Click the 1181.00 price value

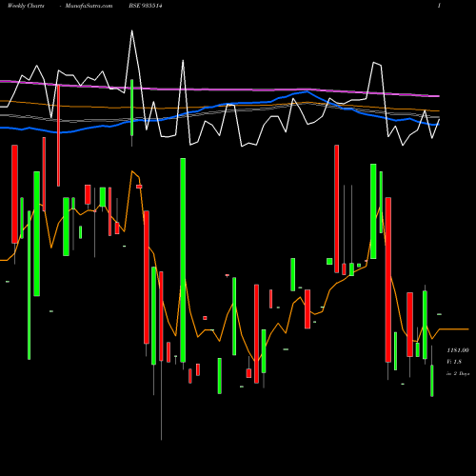tap(458, 350)
